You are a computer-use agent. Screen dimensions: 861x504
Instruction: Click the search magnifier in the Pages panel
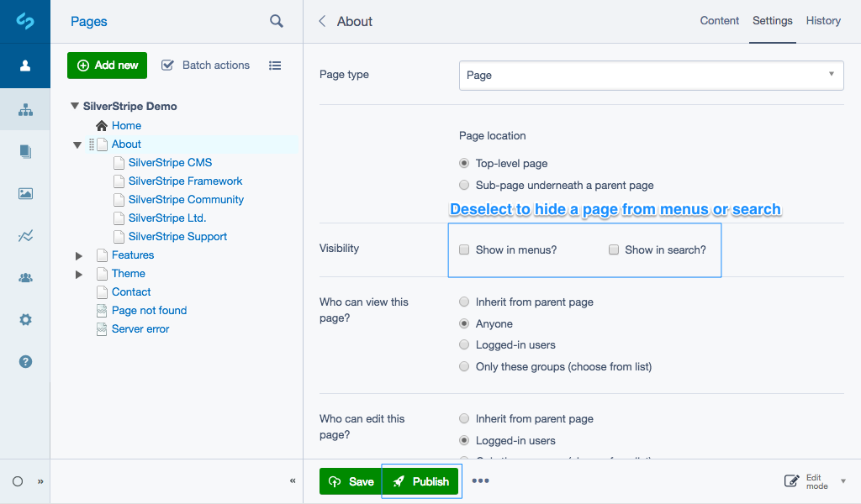click(276, 21)
